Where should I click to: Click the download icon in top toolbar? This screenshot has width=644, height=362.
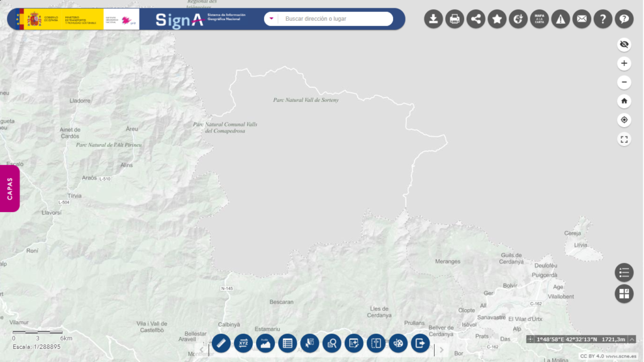point(433,19)
